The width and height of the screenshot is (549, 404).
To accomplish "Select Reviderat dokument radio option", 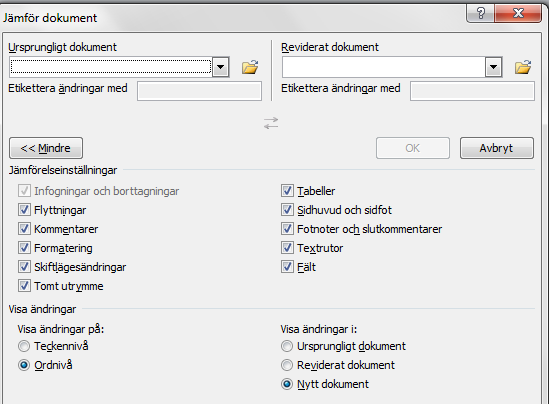I will 287,365.
